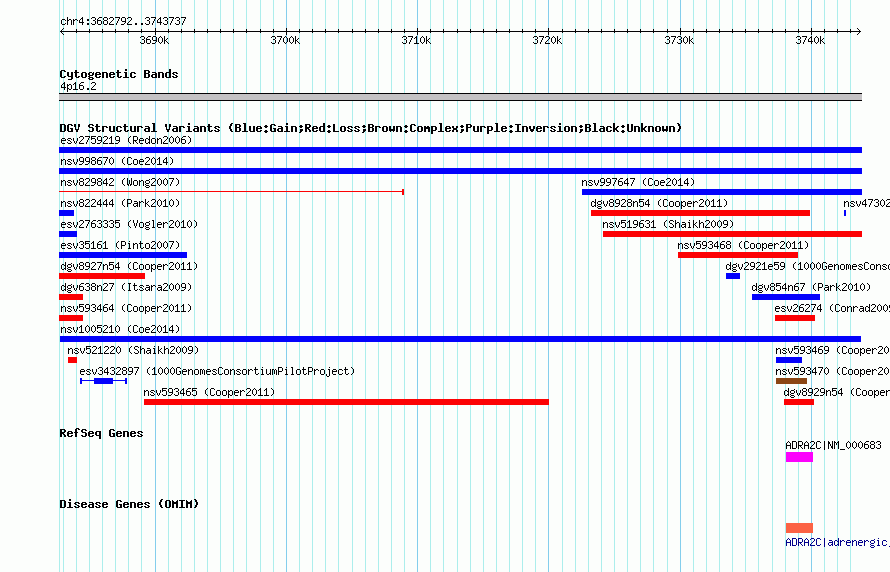The height and width of the screenshot is (572, 890).
Task: Select the esv2763335 (Vogler2010) blue bar
Action: click(68, 234)
